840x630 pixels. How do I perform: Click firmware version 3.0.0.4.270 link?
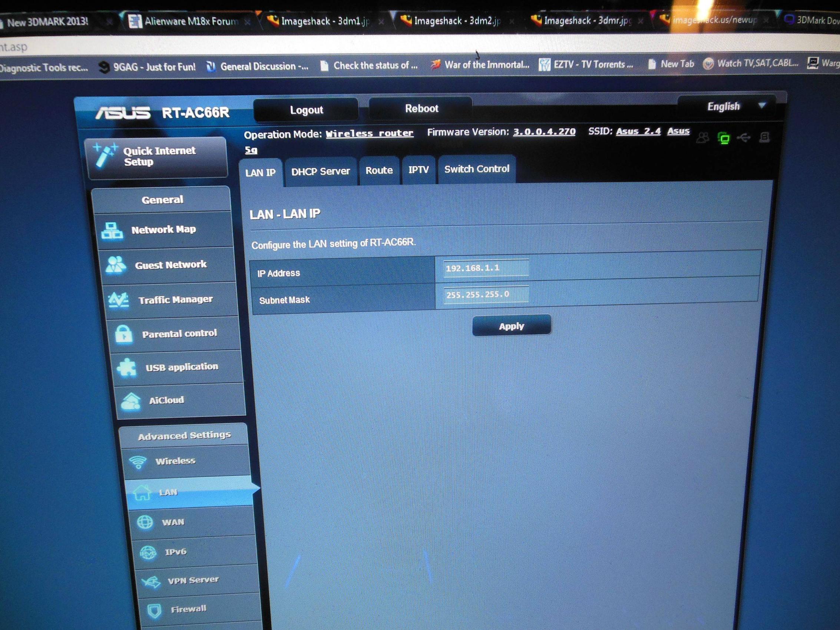click(x=544, y=132)
